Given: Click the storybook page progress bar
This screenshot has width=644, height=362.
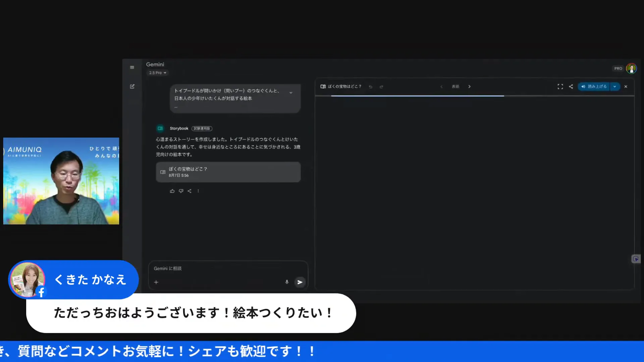Looking at the screenshot, I should coord(475,96).
